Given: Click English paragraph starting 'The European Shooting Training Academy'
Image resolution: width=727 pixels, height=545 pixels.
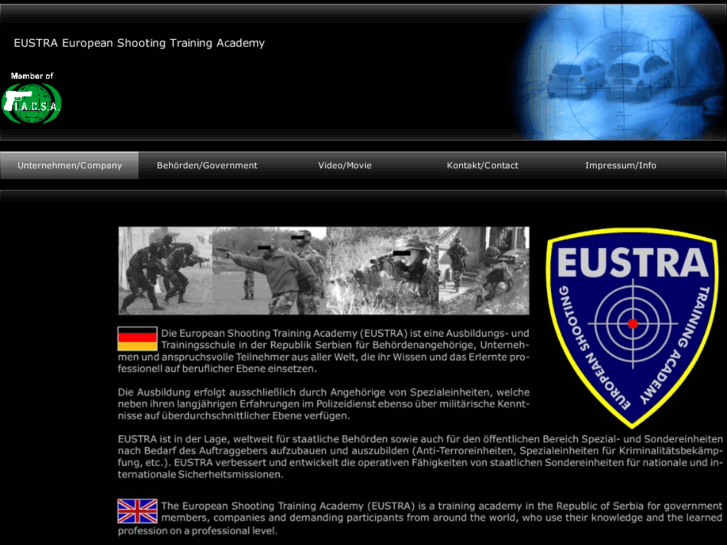Looking at the screenshot, I should [420, 518].
